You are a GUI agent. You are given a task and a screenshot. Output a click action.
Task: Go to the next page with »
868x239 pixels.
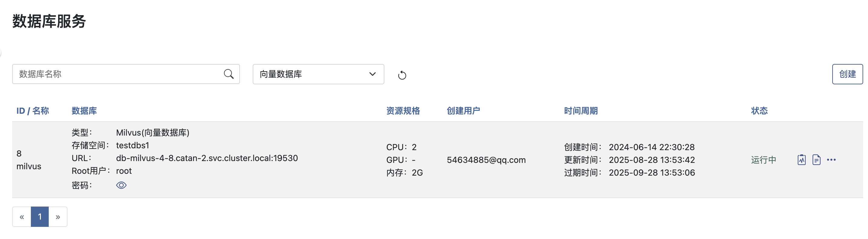click(x=58, y=217)
